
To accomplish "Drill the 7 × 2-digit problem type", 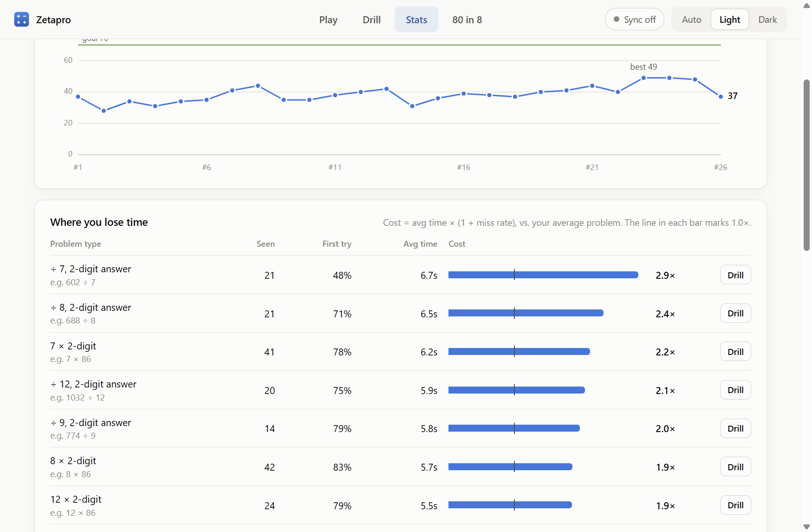I will (735, 352).
